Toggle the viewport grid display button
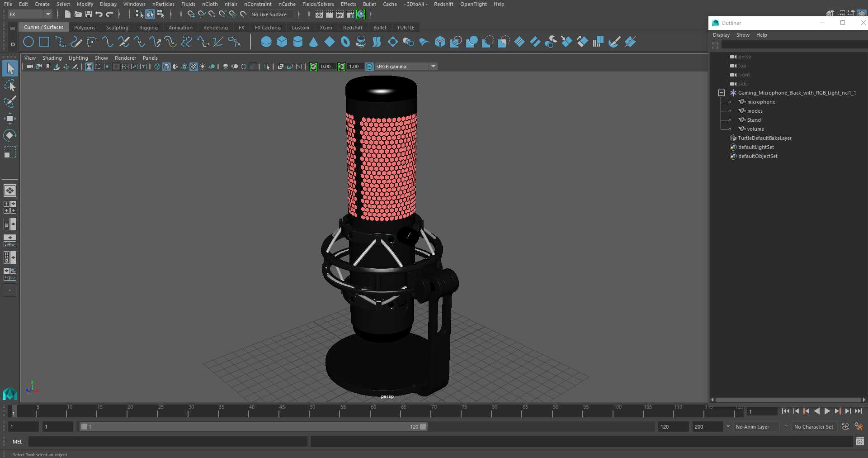 pos(89,67)
